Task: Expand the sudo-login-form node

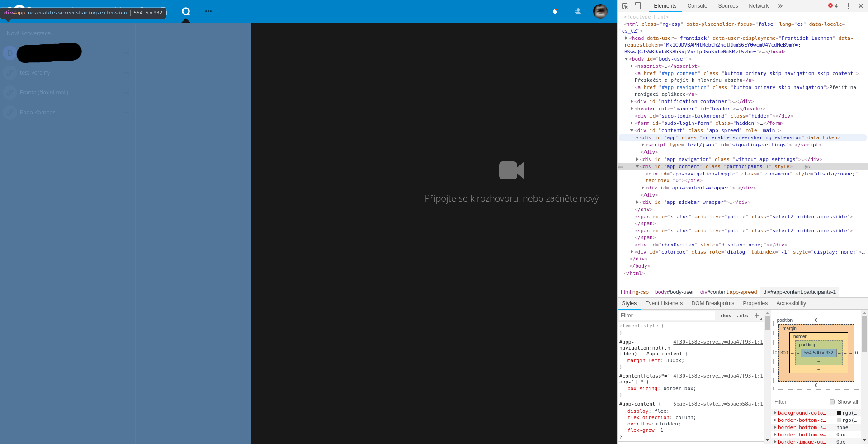Action: 632,123
